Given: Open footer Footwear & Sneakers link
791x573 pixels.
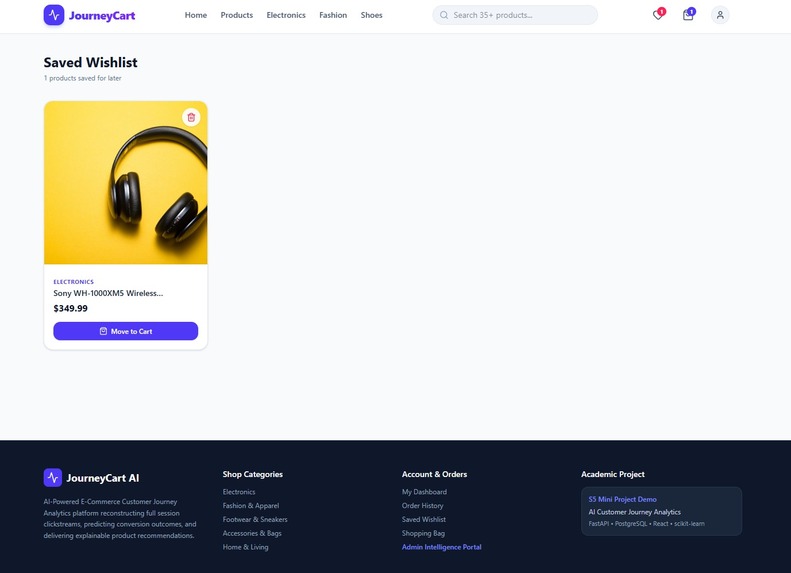Looking at the screenshot, I should [255, 519].
